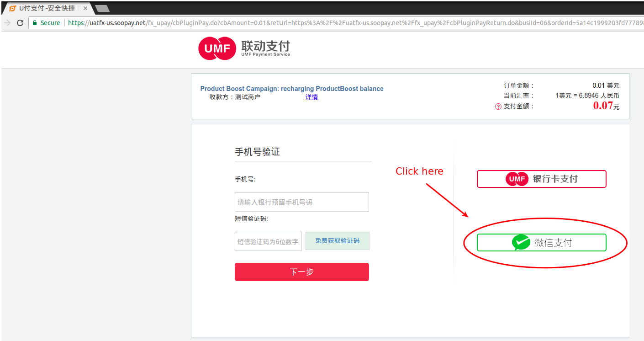Click 免费获取验证码 to request SMS code

coord(338,241)
